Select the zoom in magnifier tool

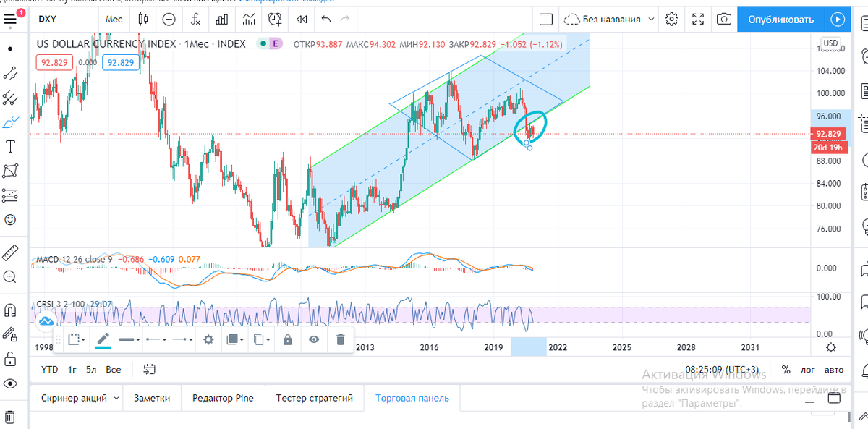tap(10, 276)
